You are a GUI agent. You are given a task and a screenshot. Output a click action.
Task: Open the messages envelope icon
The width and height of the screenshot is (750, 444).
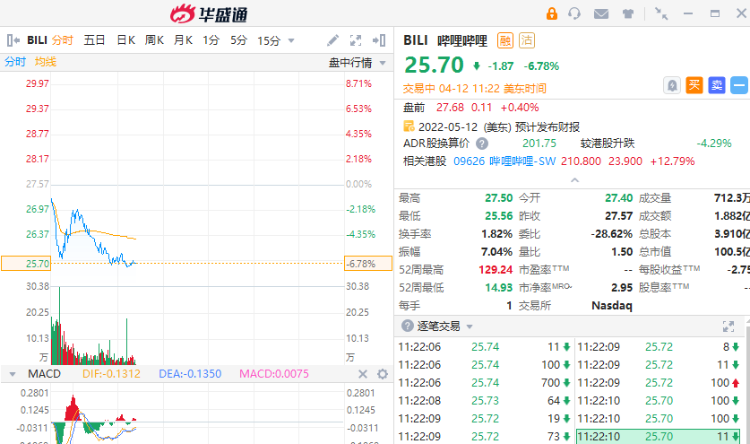601,13
